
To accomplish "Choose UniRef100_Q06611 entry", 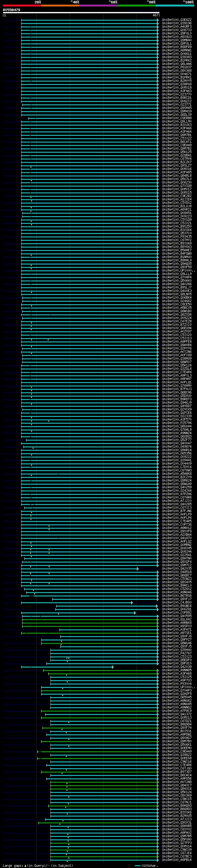I will click(x=177, y=54).
